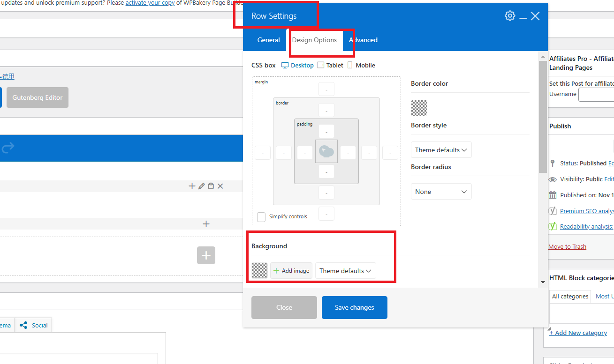Click the border top input field

[326, 110]
